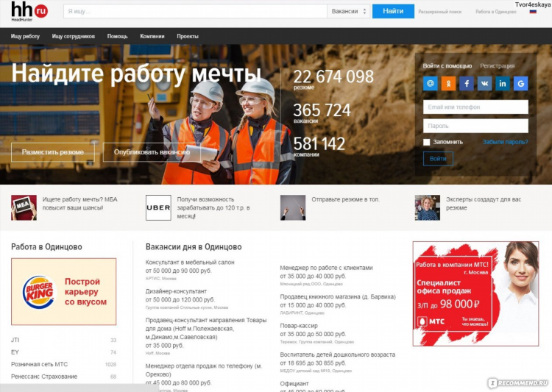552x392 pixels.
Task: Open the Получи возможность зарабатывать promo text
Action: pos(213,207)
